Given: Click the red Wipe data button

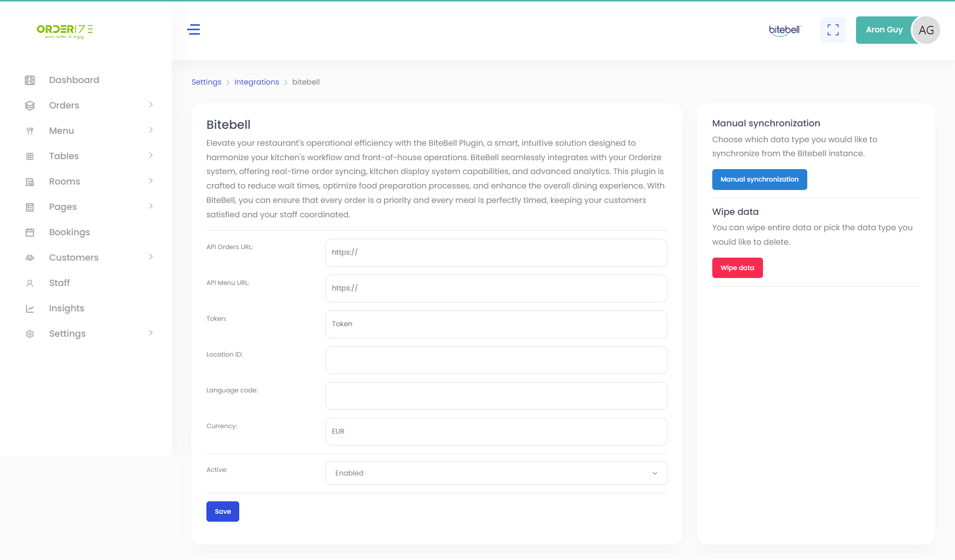Looking at the screenshot, I should click(737, 268).
